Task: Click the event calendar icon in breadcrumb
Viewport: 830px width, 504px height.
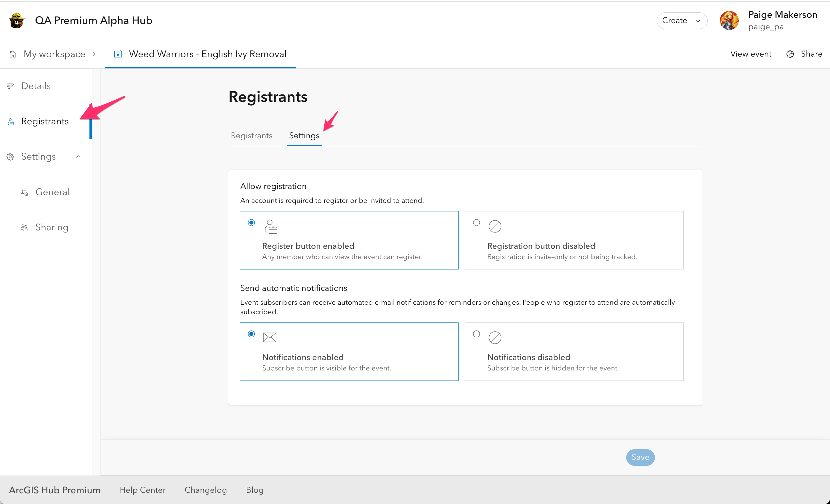Action: 118,54
